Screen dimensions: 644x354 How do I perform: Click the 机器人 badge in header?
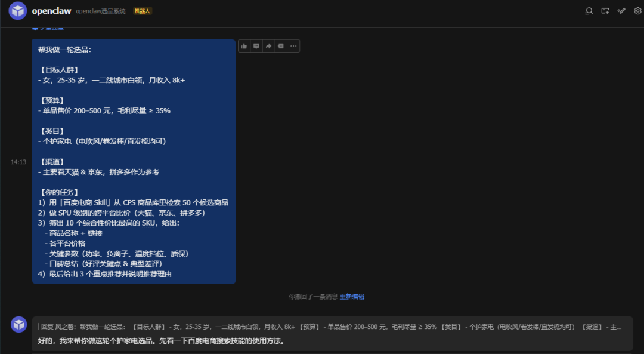[x=143, y=11]
